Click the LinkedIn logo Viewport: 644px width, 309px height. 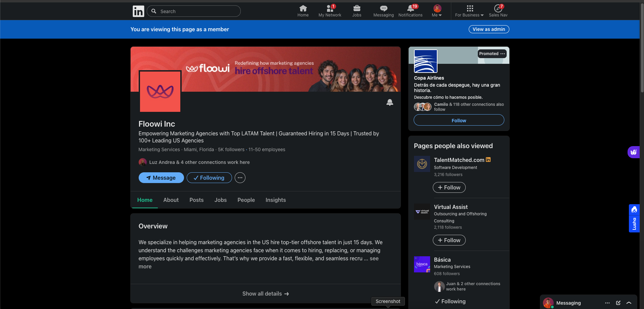point(138,11)
